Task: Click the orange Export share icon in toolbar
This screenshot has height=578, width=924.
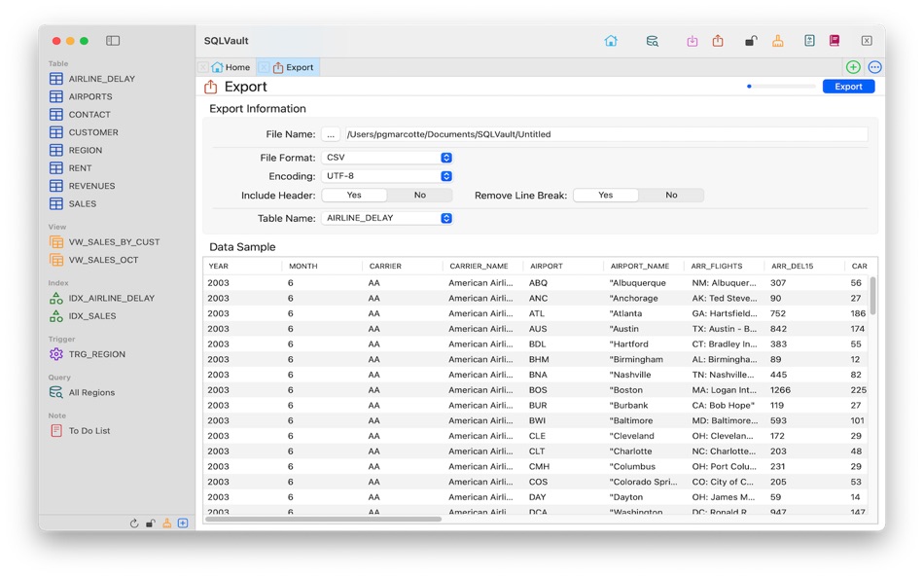Action: 717,41
